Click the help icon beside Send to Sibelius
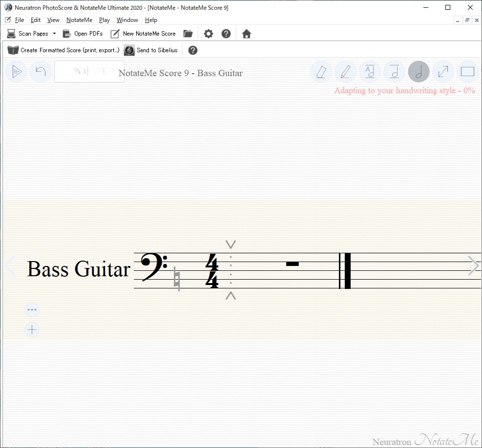 193,50
